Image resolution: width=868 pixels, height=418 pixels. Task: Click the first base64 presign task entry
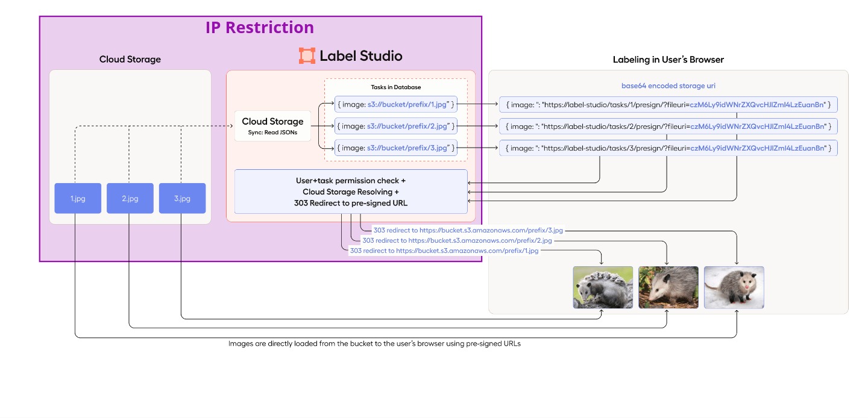point(668,104)
